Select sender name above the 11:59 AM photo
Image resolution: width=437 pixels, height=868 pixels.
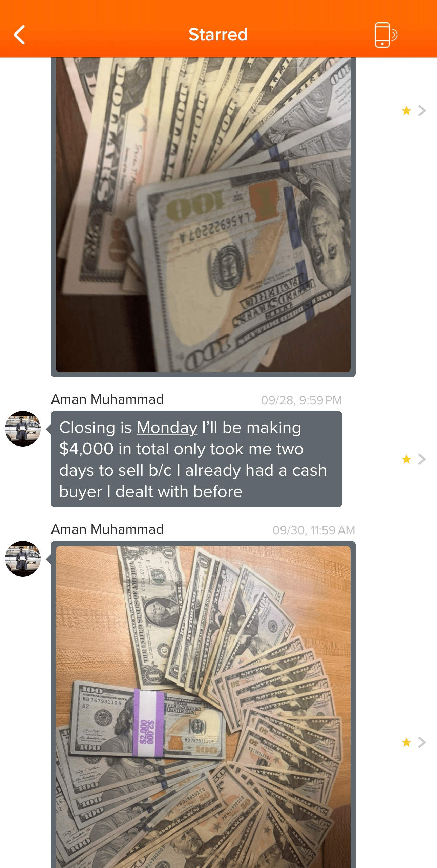click(107, 529)
